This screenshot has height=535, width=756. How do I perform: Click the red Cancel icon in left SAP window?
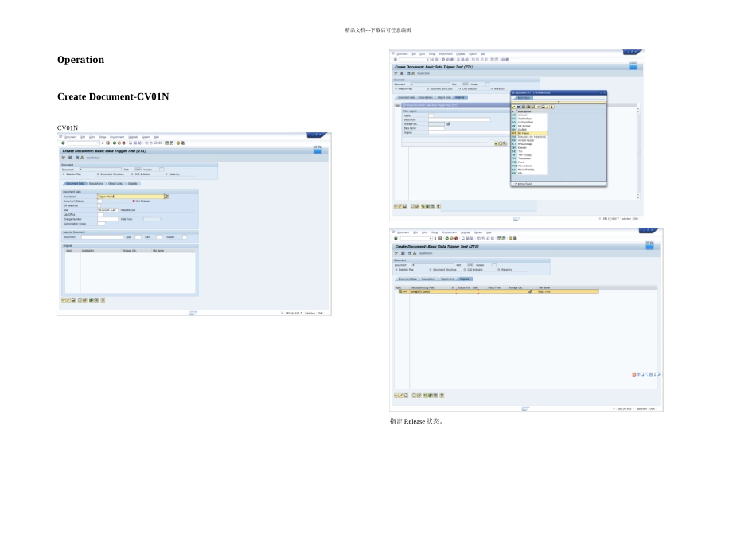[124, 143]
